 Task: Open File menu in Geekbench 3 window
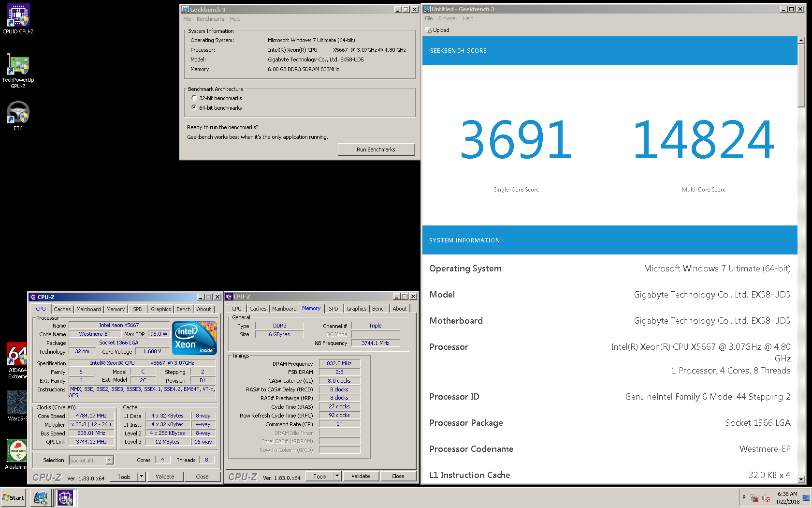click(x=187, y=19)
